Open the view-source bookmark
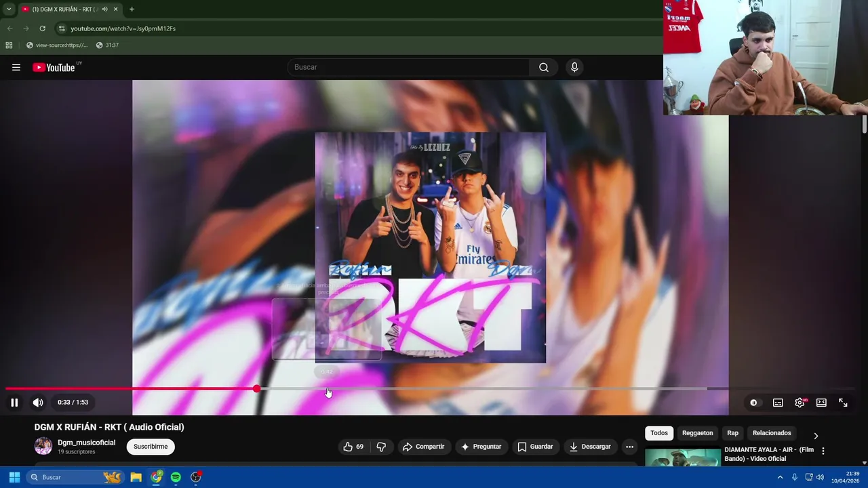The height and width of the screenshot is (488, 868). pyautogui.click(x=57, y=45)
